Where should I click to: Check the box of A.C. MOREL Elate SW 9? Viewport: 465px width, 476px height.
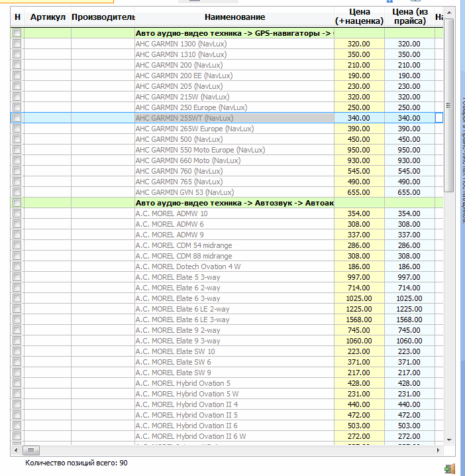[x=17, y=372]
